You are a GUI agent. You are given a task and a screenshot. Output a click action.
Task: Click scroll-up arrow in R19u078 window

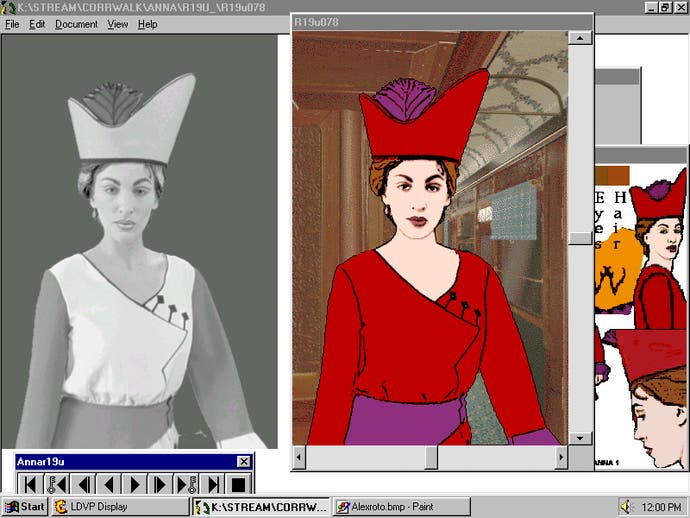(x=580, y=39)
